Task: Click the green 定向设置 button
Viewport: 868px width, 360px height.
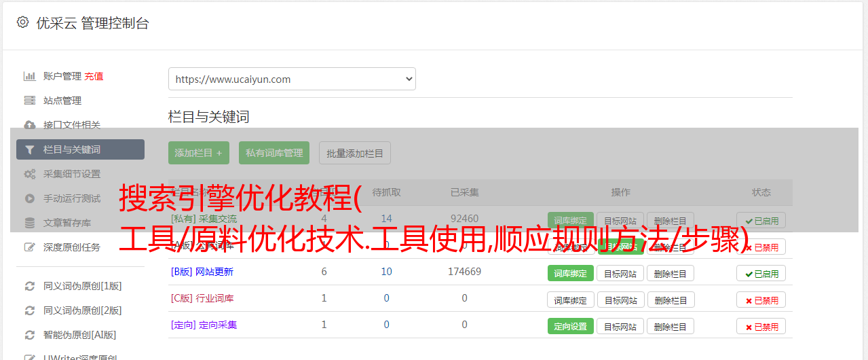Action: 570,326
